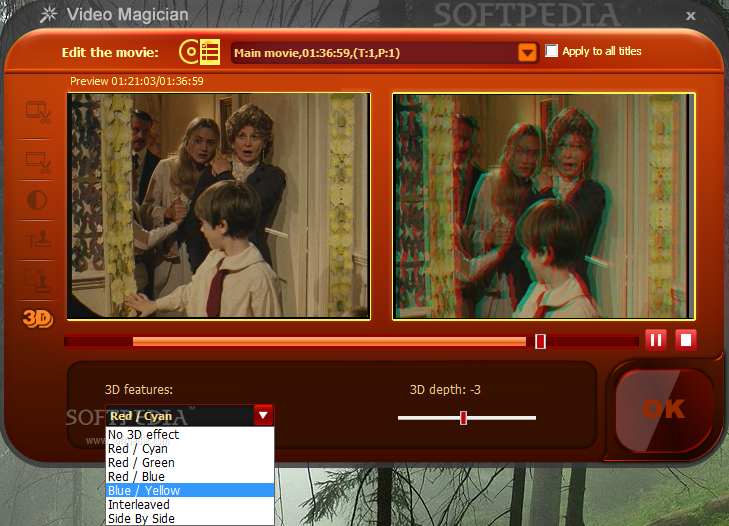
Task: Close the Video Magician window
Action: (691, 16)
